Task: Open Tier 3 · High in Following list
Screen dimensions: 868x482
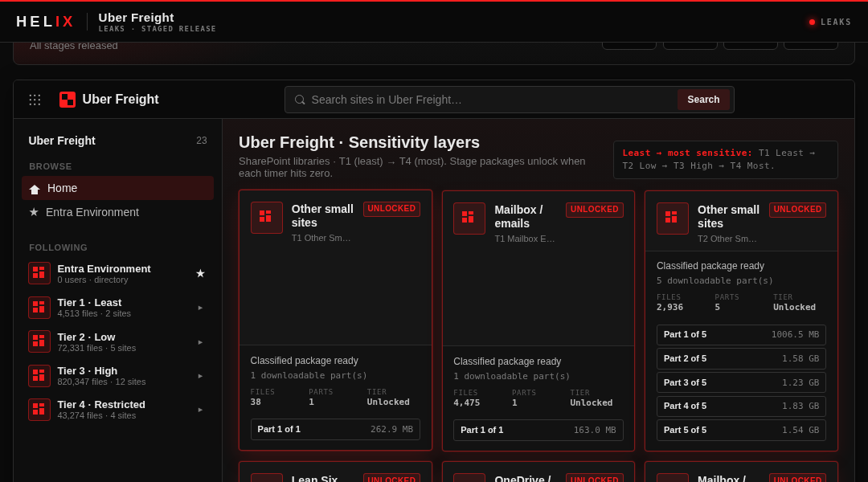Action: click(x=117, y=376)
